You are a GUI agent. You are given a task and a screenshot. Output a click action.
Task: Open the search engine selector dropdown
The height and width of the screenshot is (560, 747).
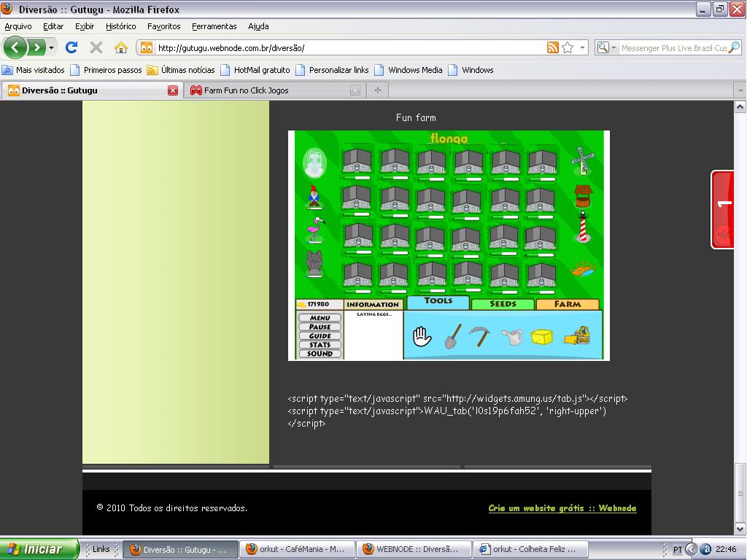point(605,48)
